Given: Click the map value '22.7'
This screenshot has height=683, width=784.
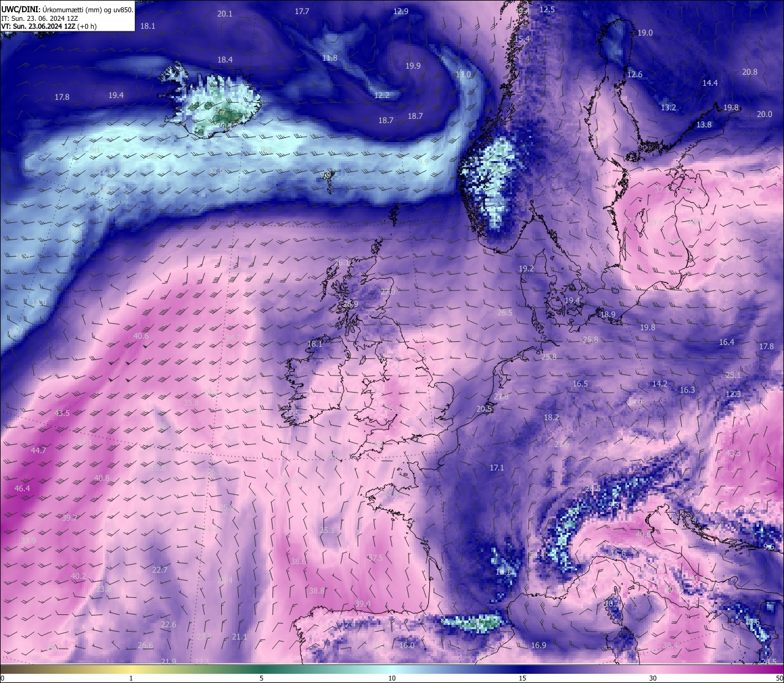Looking at the screenshot, I should [x=159, y=570].
